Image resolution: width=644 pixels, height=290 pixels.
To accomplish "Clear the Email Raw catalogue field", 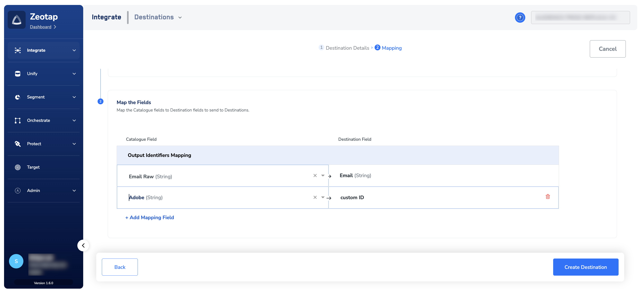I will pos(315,176).
